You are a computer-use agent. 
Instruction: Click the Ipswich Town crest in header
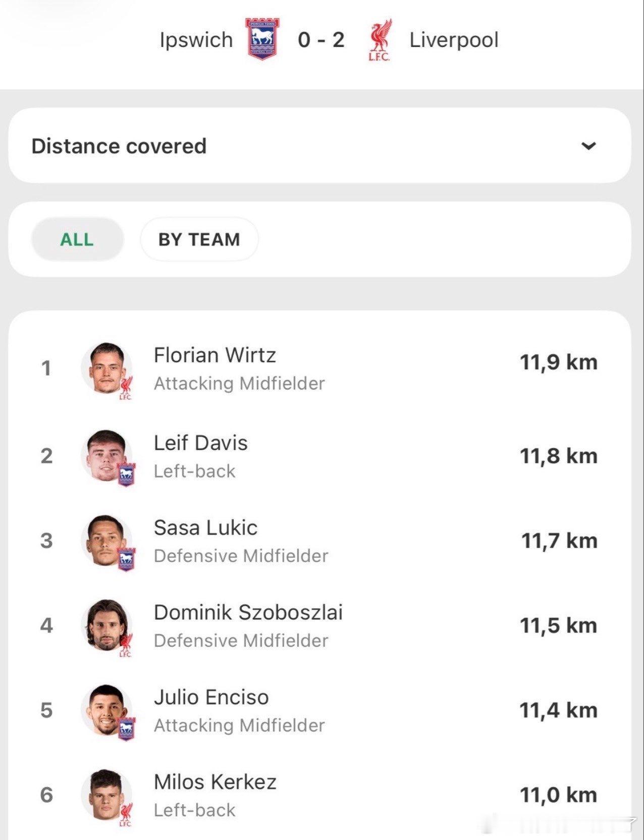[x=262, y=39]
